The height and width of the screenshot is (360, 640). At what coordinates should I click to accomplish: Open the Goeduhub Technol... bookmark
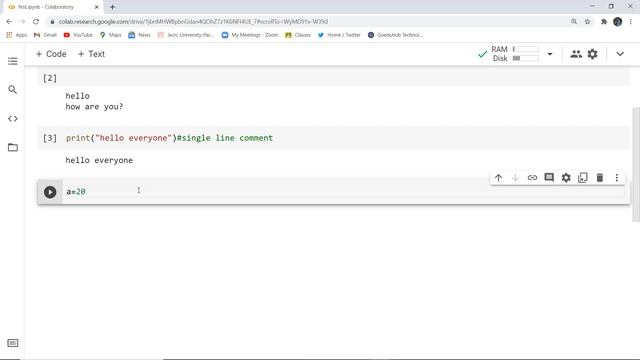(396, 35)
